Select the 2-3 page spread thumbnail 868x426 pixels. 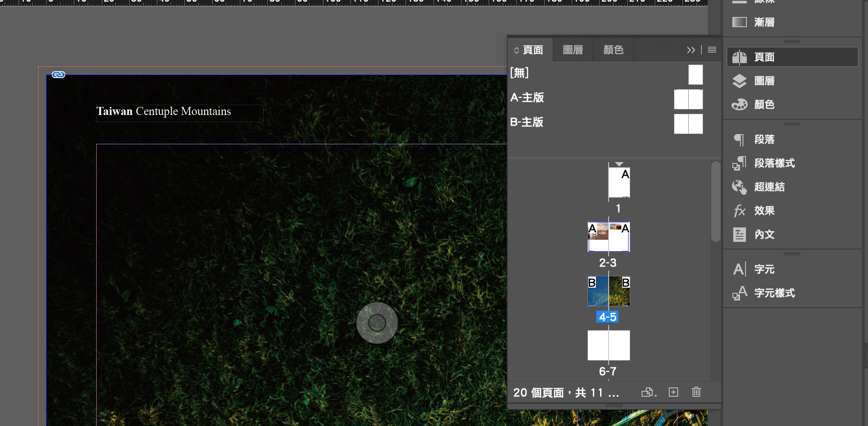[609, 237]
